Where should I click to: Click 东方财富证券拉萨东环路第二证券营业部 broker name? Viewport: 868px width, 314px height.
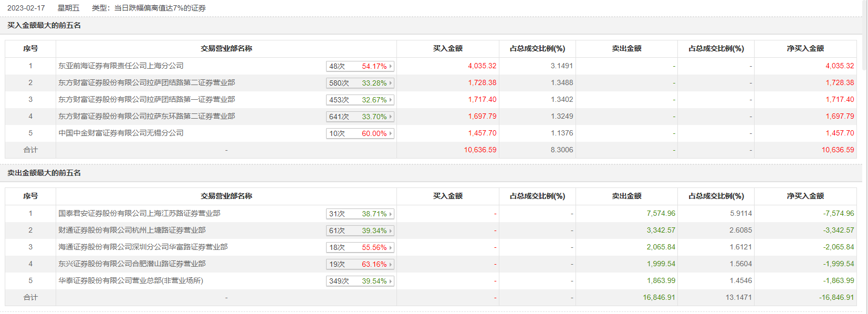(x=147, y=117)
